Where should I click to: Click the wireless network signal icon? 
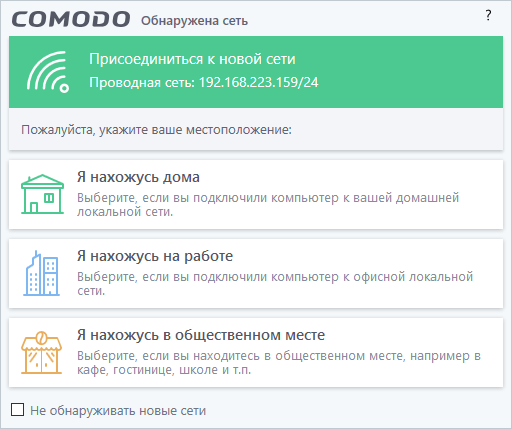(x=48, y=72)
